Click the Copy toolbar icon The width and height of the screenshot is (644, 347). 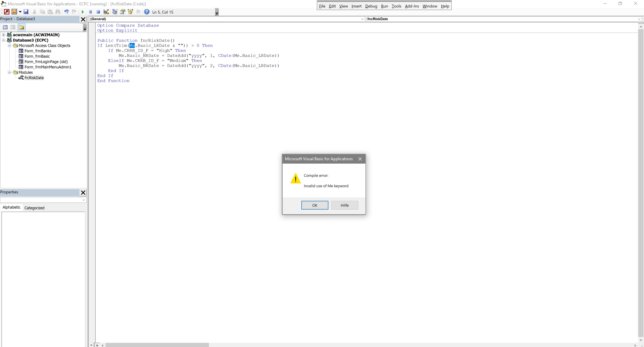coord(42,12)
